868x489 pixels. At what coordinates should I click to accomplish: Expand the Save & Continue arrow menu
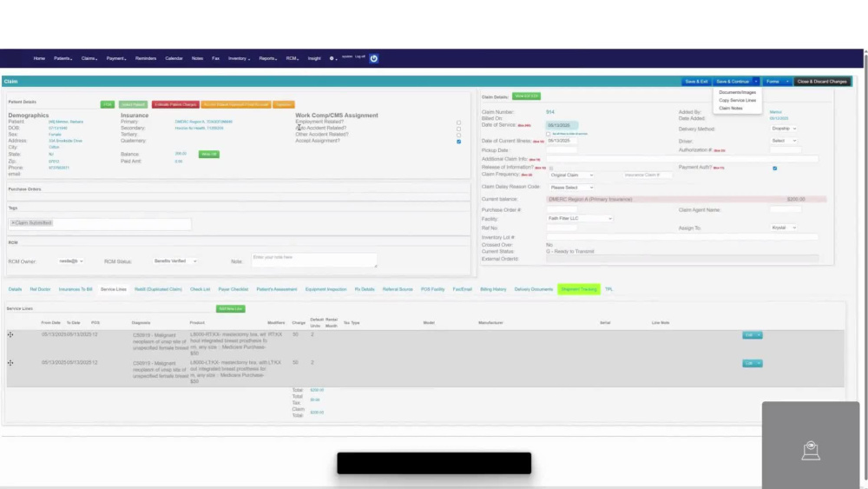756,82
